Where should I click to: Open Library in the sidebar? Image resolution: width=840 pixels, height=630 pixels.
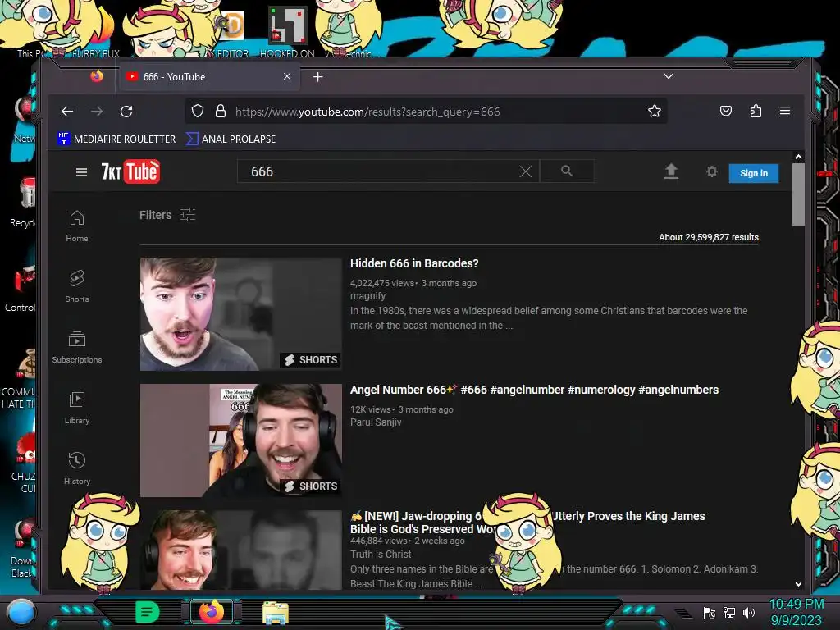click(76, 409)
